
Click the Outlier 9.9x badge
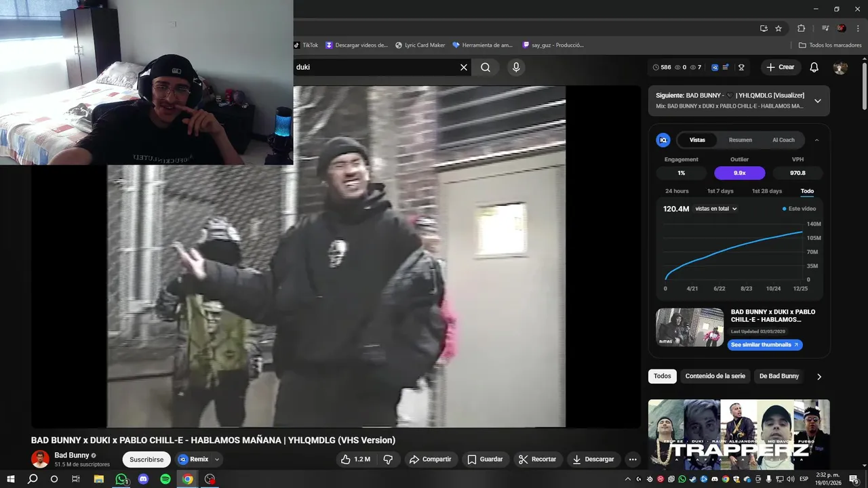(x=740, y=173)
